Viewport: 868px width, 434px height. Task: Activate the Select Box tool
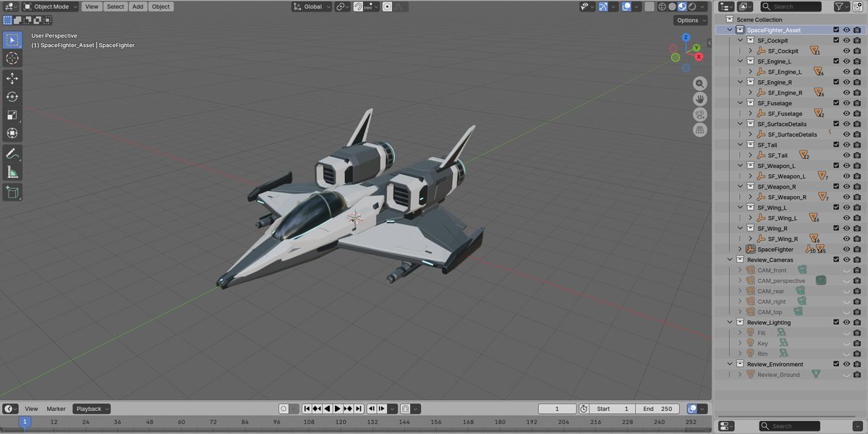pyautogui.click(x=12, y=39)
